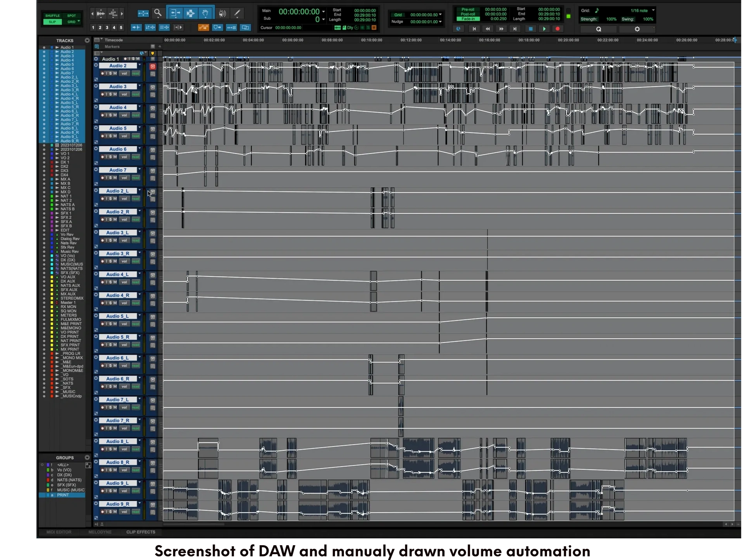The width and height of the screenshot is (745, 560).
Task: Select the Trim tool
Action: point(175,13)
